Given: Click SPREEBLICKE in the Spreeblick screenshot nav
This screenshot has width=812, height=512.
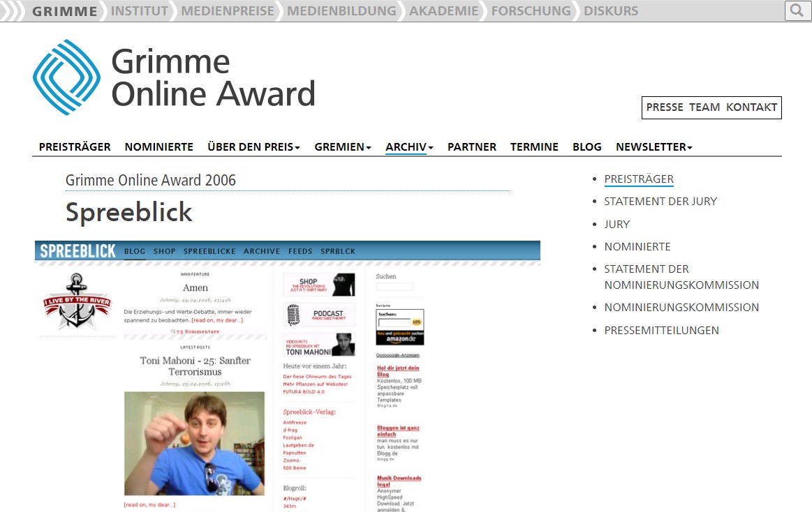Looking at the screenshot, I should click(x=209, y=251).
